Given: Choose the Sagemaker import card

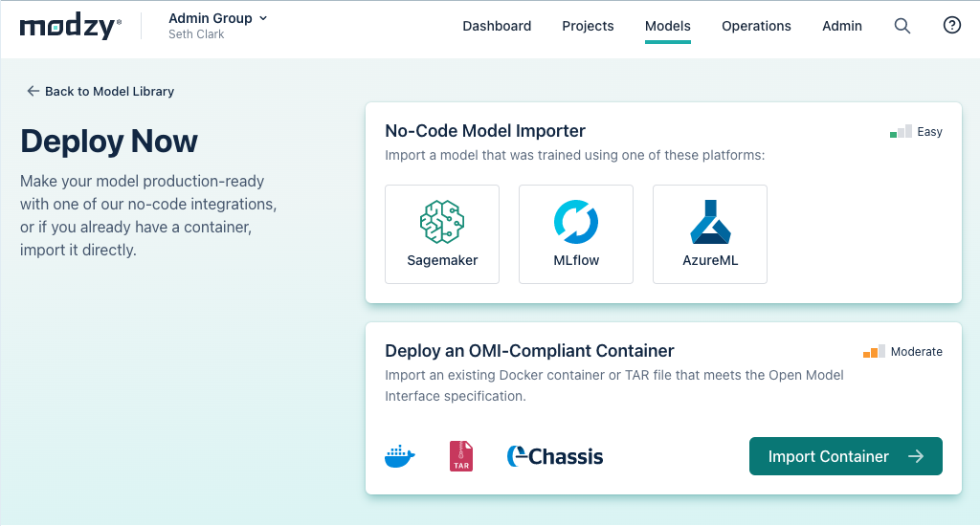Looking at the screenshot, I should [442, 234].
